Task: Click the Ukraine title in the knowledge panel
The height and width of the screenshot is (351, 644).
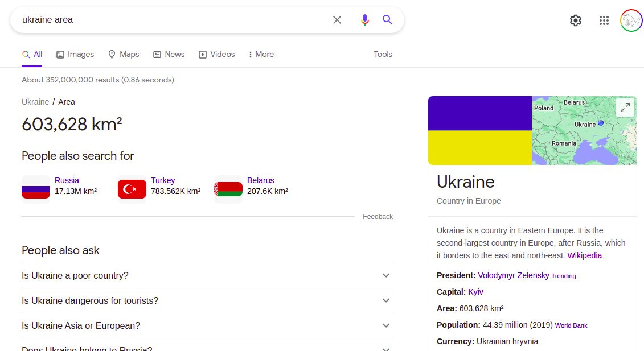Action: point(465,182)
